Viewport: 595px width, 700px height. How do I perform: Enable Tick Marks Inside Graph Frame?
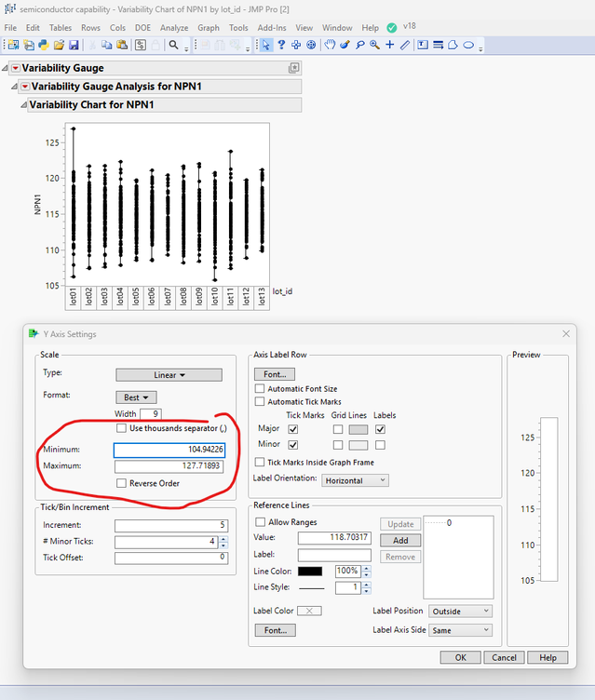click(x=260, y=462)
